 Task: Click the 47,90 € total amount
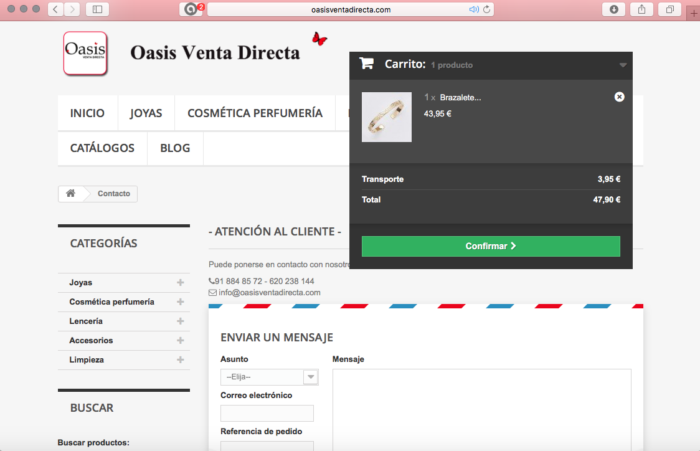pos(606,200)
